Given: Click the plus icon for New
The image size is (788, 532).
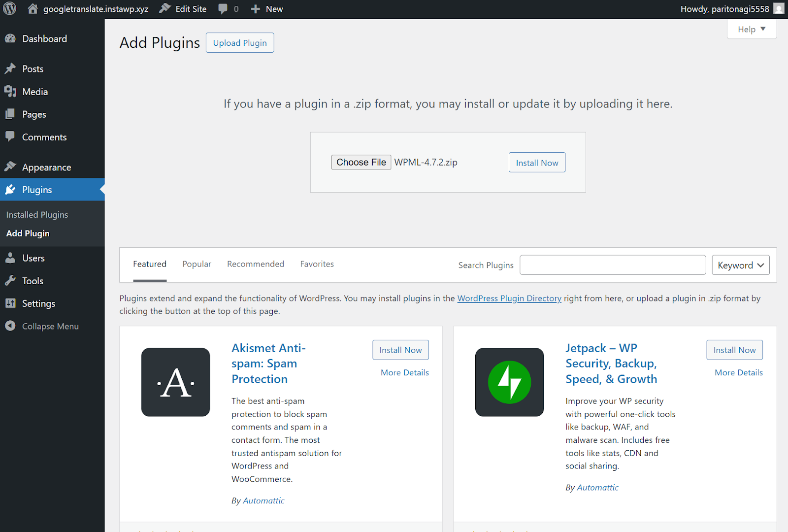Looking at the screenshot, I should 255,9.
